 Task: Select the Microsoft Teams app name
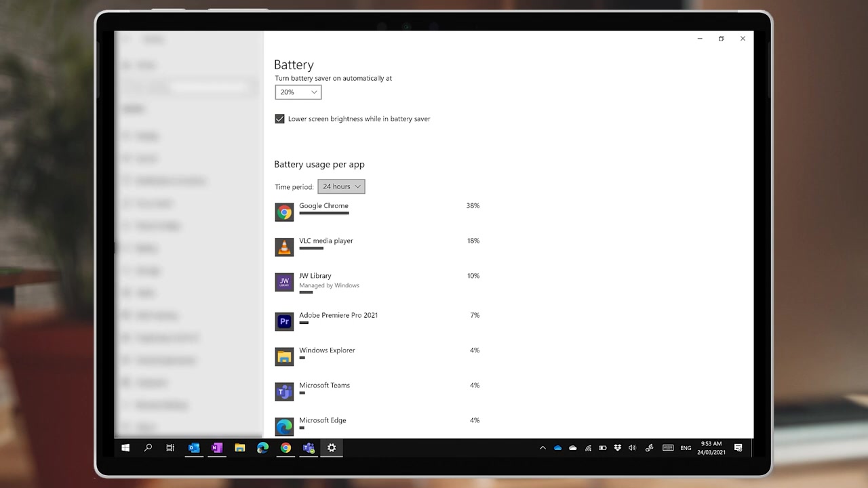(x=325, y=386)
